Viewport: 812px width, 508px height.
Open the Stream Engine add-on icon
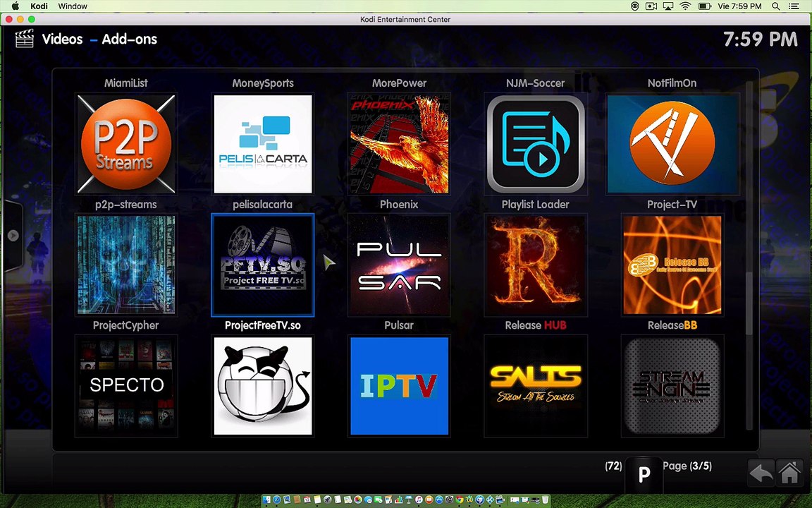(x=672, y=386)
